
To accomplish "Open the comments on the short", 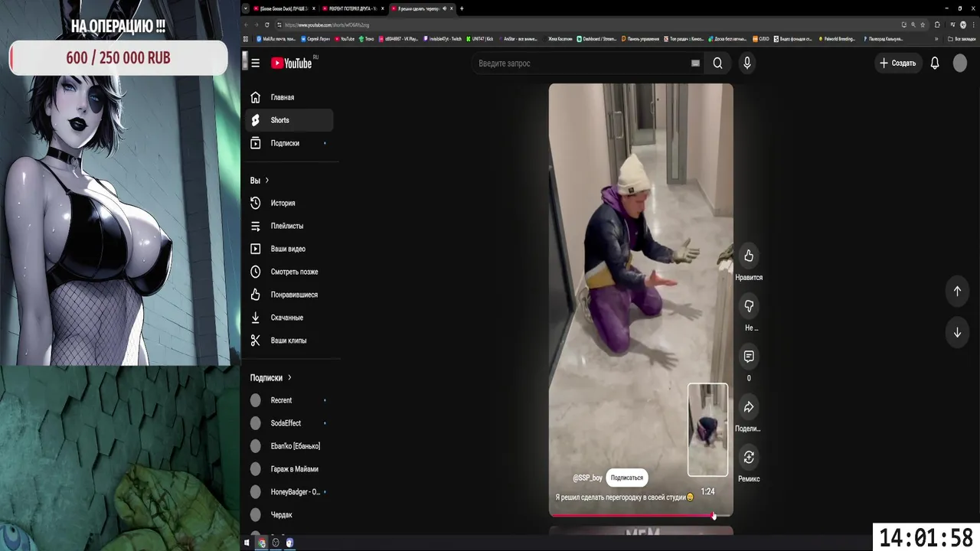I will [749, 357].
